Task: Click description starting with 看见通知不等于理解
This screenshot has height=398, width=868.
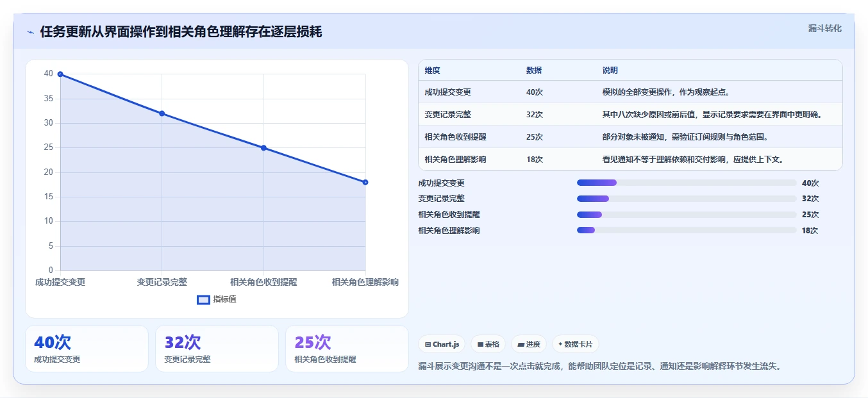Action: coord(693,160)
